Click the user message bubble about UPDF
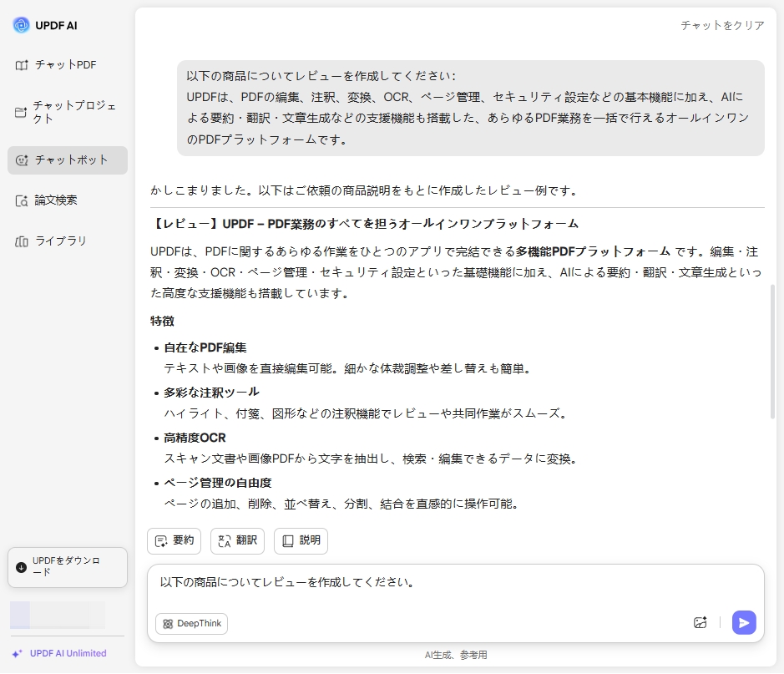The width and height of the screenshot is (784, 674). [471, 108]
